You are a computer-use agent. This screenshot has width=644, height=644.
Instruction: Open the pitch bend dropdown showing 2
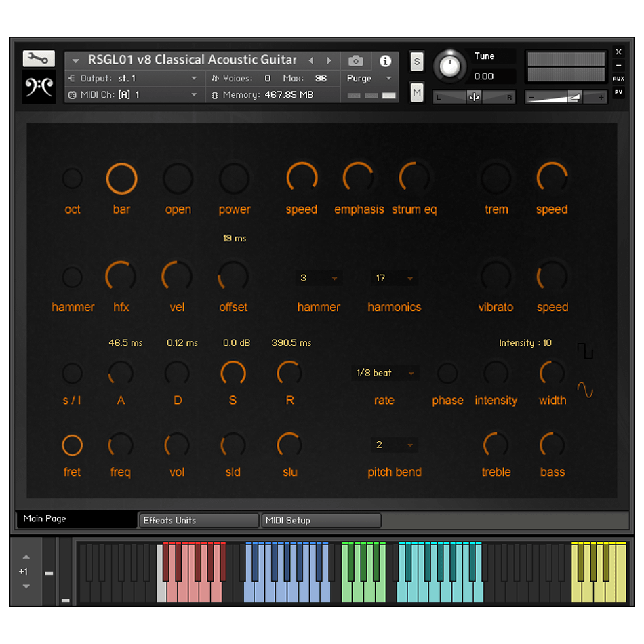[x=395, y=445]
